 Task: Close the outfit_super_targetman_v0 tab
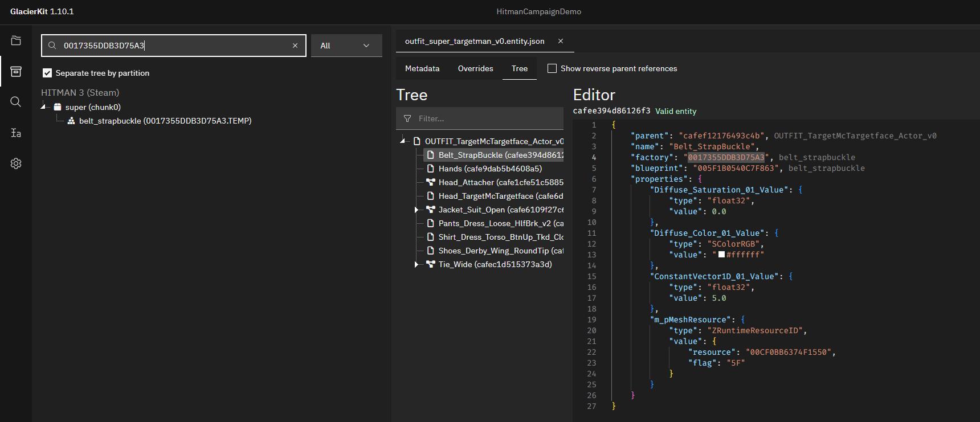[561, 41]
